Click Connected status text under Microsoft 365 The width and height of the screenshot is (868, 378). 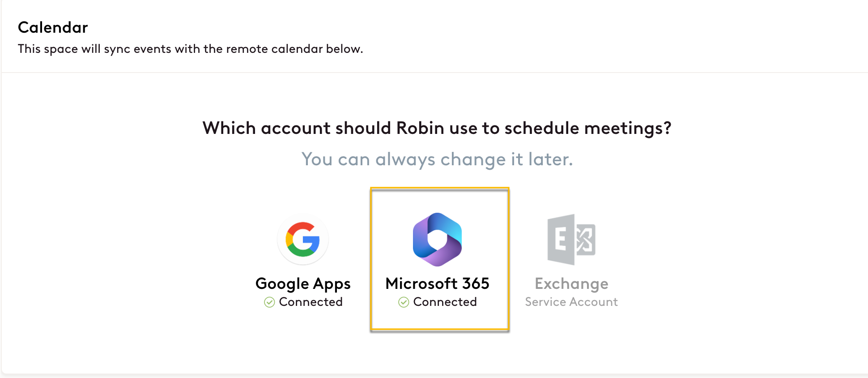pyautogui.click(x=445, y=302)
